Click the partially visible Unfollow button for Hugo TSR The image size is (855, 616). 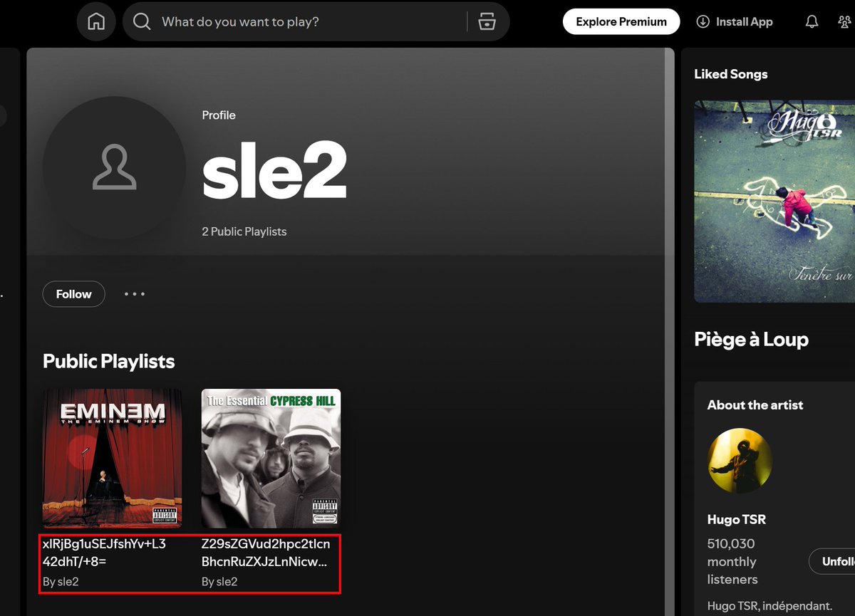coord(832,561)
